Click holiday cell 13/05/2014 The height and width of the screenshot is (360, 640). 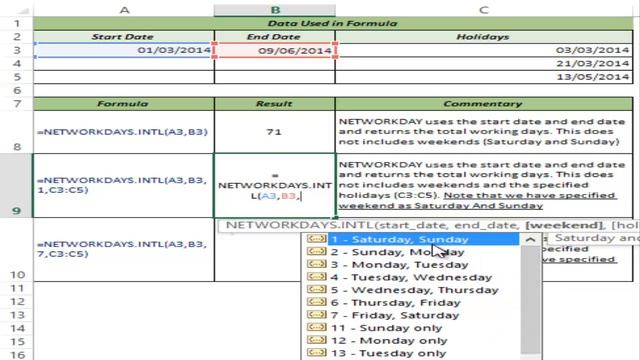[484, 77]
